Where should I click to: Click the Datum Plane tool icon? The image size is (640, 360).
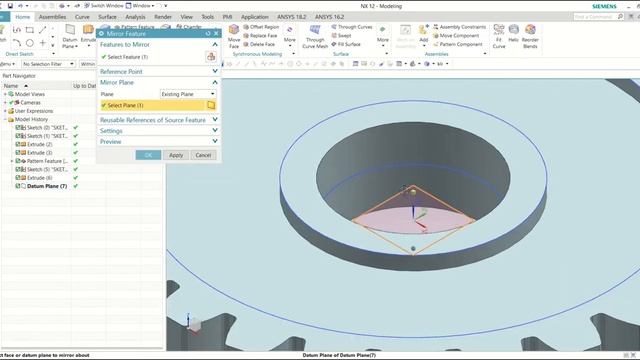pyautogui.click(x=70, y=30)
